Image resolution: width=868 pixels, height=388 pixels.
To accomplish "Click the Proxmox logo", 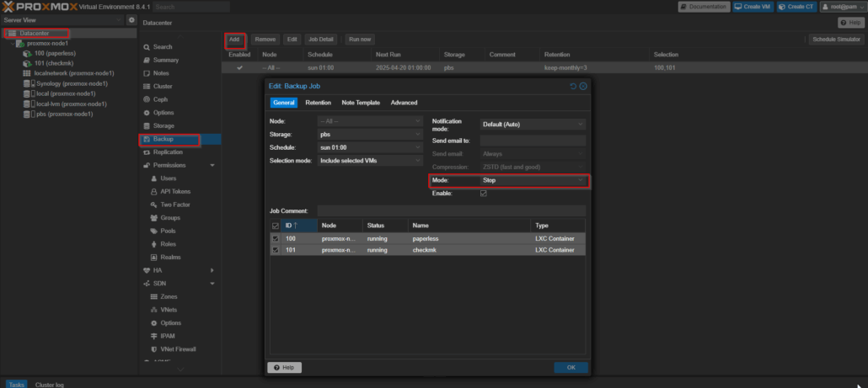I will [40, 7].
